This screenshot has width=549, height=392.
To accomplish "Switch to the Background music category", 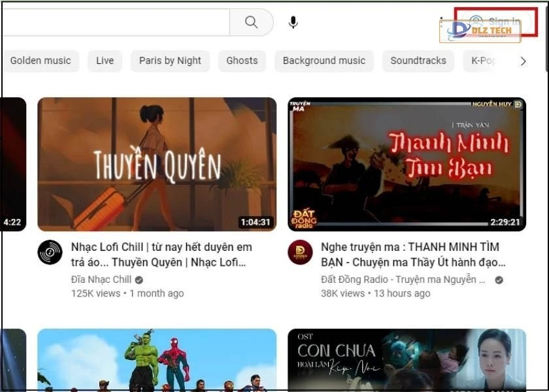I will tap(324, 60).
